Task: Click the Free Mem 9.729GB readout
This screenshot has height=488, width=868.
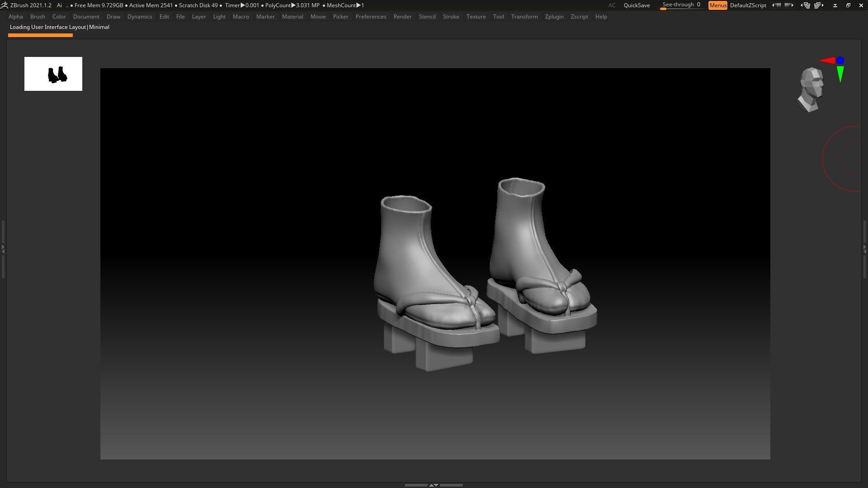Action: (x=99, y=5)
